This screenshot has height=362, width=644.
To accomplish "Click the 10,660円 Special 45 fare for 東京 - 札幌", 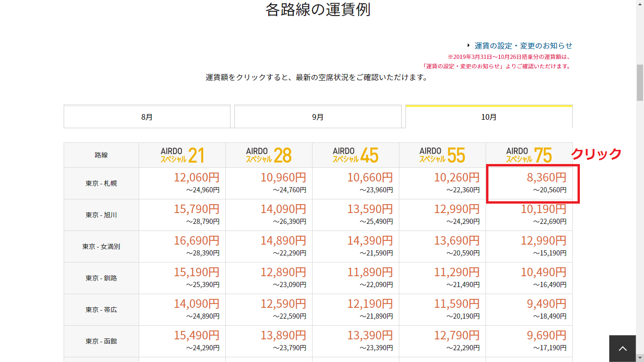I will click(x=370, y=178).
